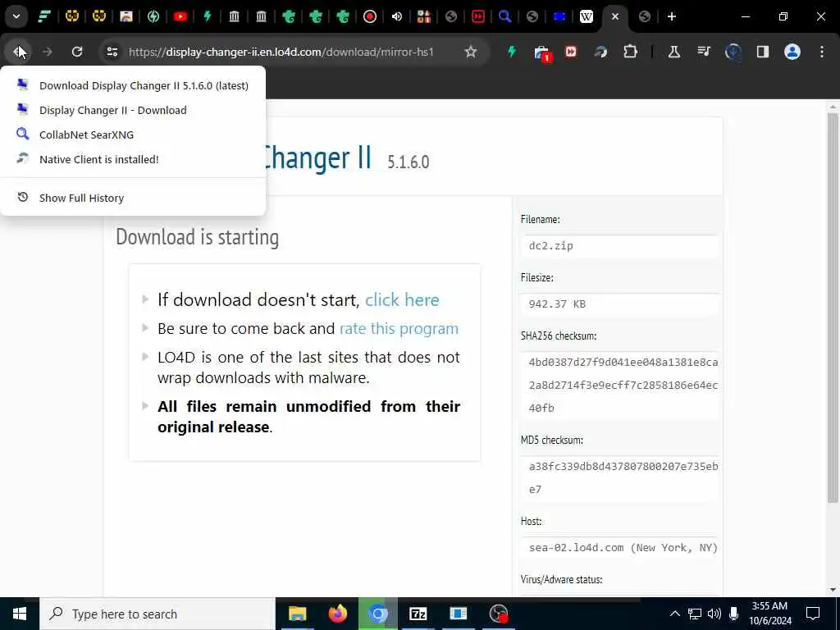Select Display Changer II - Download history entry
Screen dimensions: 840x630
pos(133,110)
